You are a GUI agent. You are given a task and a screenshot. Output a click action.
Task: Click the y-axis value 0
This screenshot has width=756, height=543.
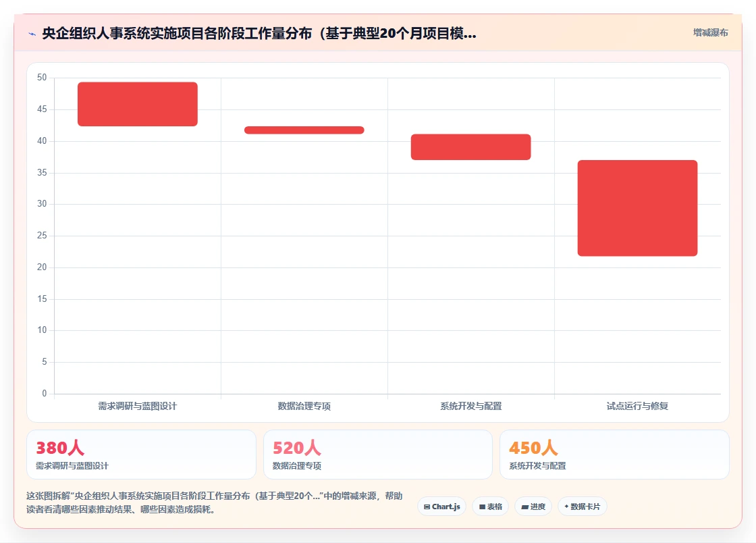click(45, 394)
